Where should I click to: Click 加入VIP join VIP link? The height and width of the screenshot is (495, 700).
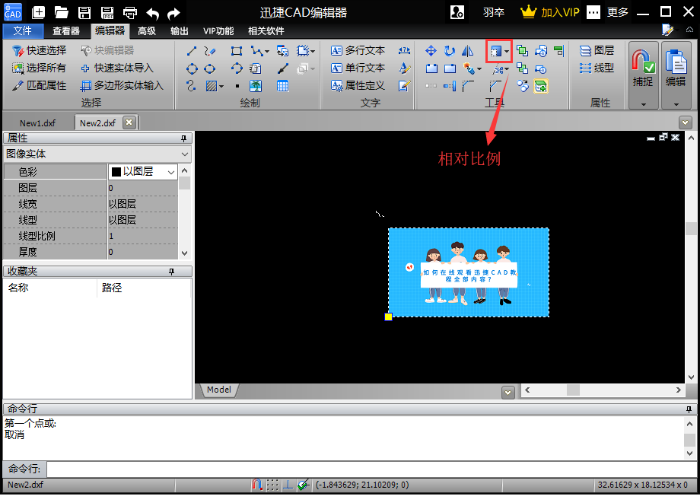tap(550, 12)
